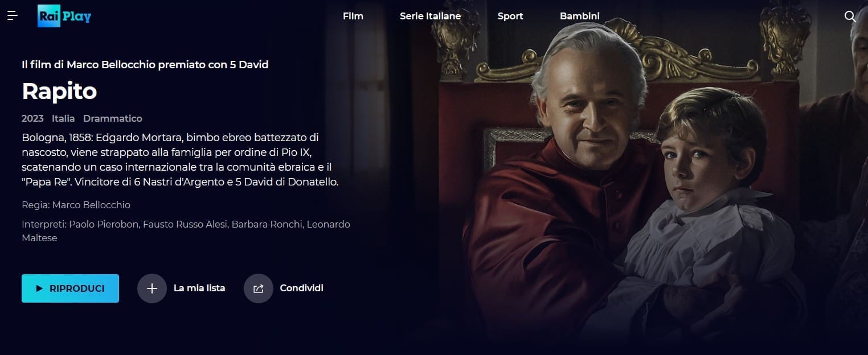Click the Interpreti cast list

click(186, 231)
